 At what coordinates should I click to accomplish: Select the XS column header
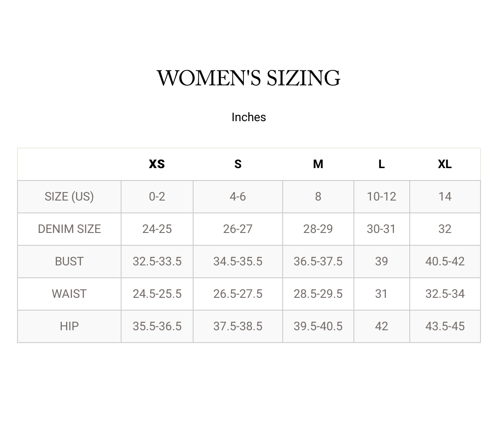[157, 164]
